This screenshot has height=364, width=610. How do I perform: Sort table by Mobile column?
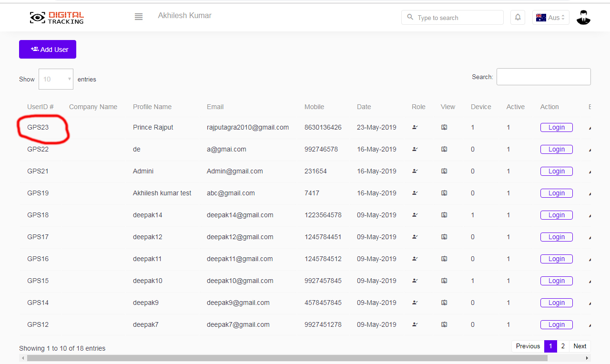coord(314,107)
